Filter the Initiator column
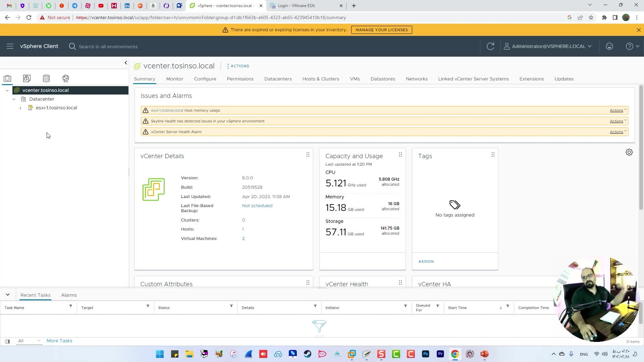The width and height of the screenshot is (644, 362). (x=405, y=306)
